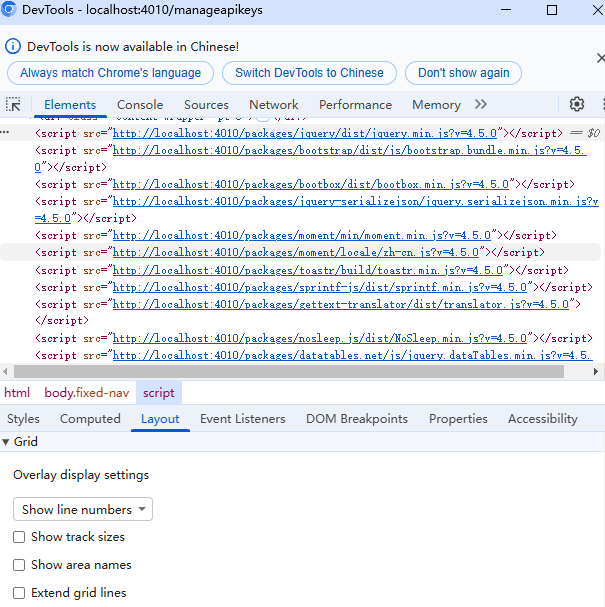Open the Console tab

(x=140, y=105)
